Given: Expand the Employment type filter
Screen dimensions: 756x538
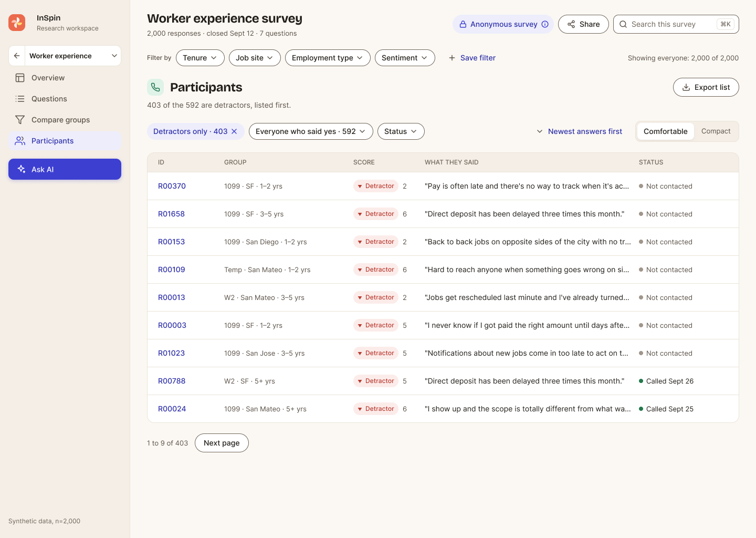Looking at the screenshot, I should [x=328, y=58].
